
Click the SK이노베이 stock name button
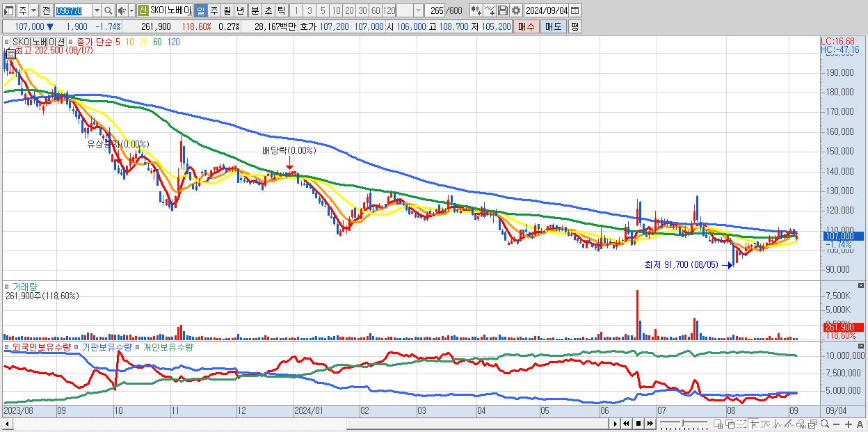170,10
